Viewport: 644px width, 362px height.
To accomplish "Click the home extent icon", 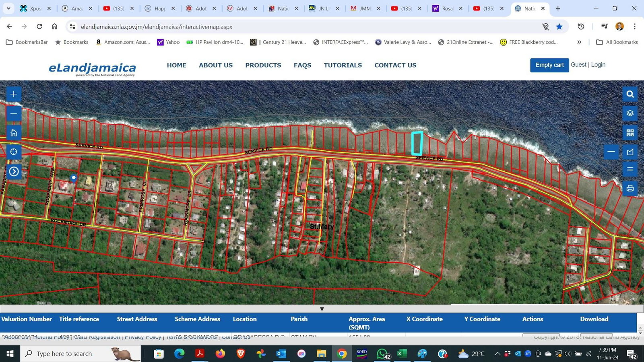I will pos(14,132).
